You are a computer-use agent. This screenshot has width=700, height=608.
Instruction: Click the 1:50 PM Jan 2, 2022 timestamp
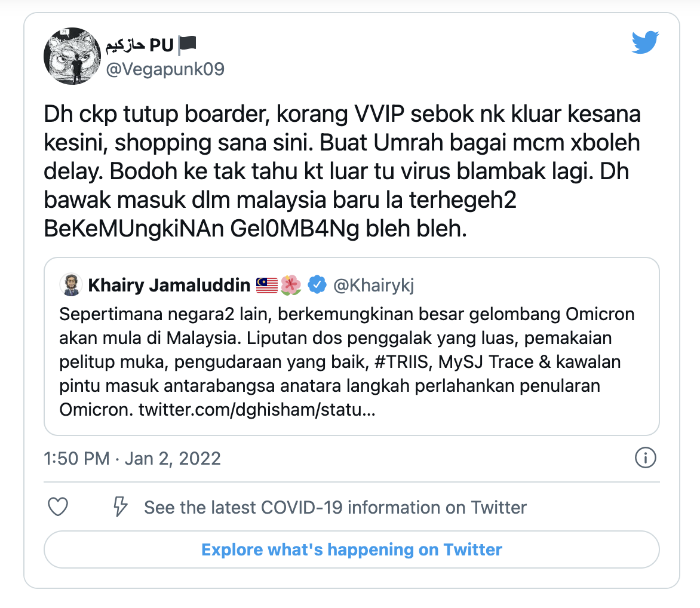pos(132,459)
